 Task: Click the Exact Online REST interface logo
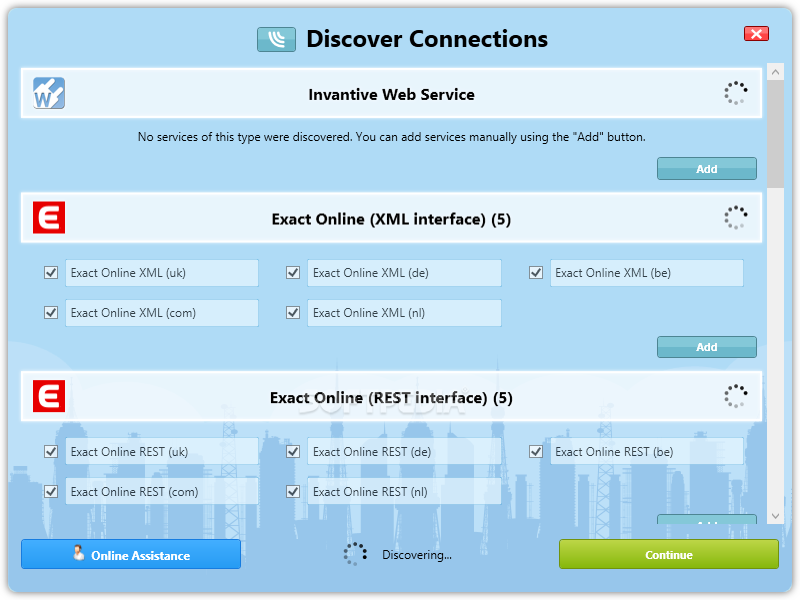click(x=49, y=395)
